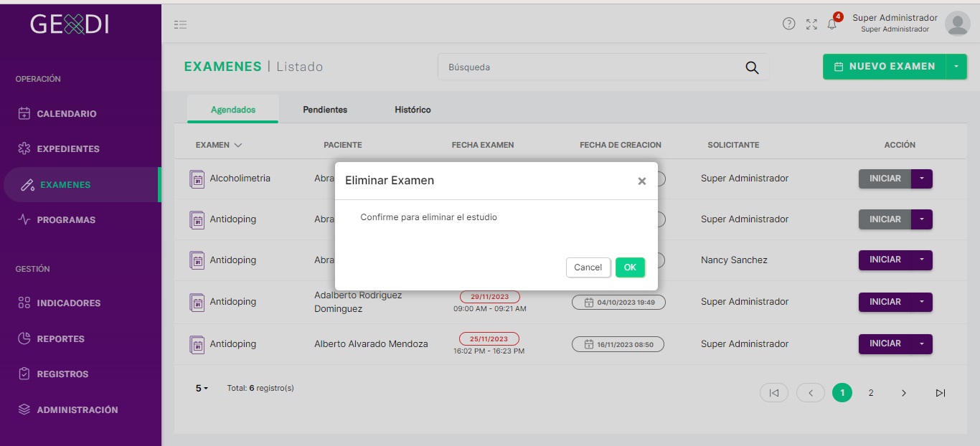Click patient Adalberto Rodriguez Dominguez
The image size is (980, 446).
358,302
